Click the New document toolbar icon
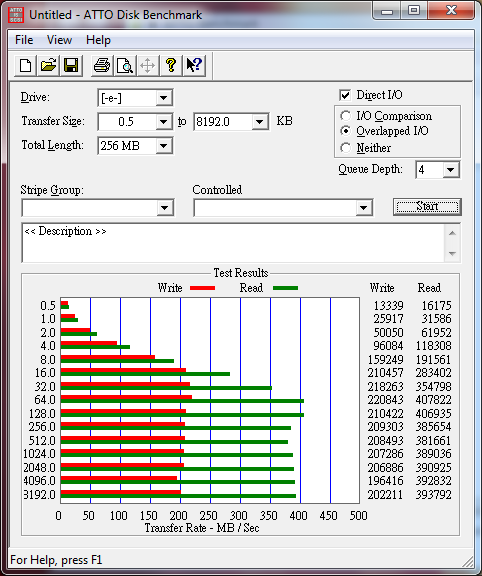 [x=25, y=66]
